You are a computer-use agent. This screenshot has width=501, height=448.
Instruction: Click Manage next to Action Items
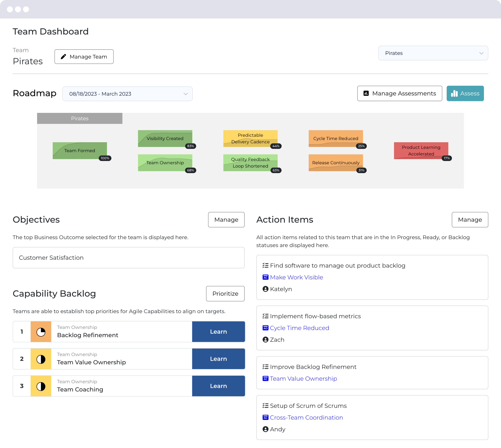tap(470, 220)
